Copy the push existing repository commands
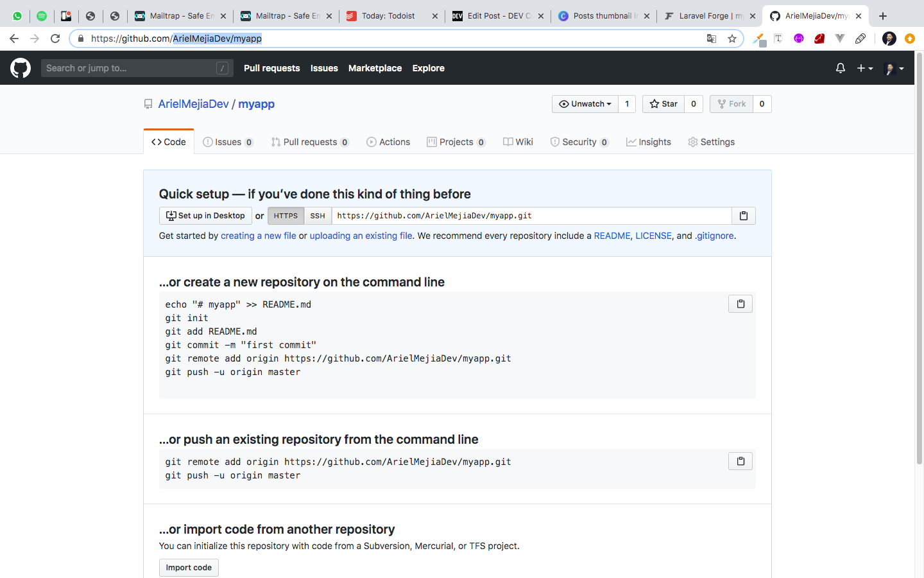The width and height of the screenshot is (924, 578). pos(740,461)
